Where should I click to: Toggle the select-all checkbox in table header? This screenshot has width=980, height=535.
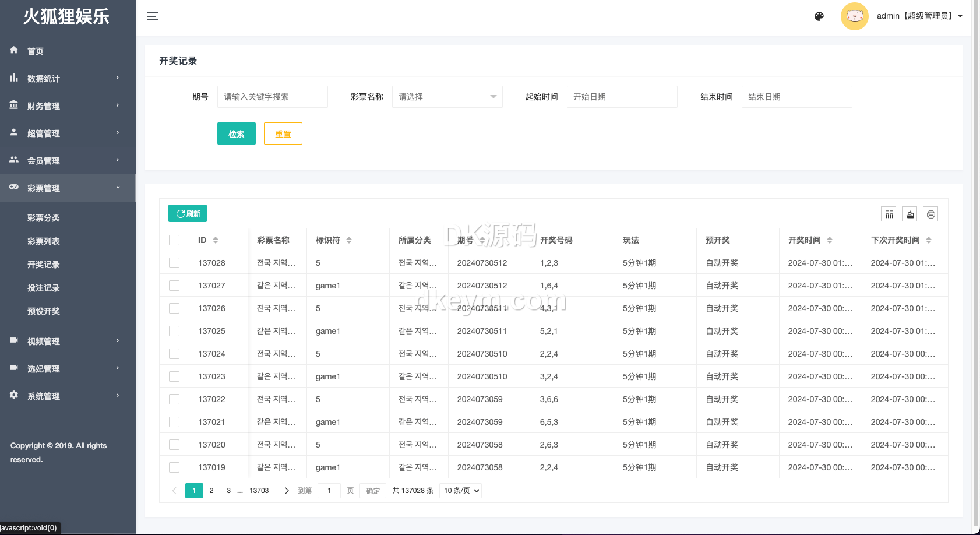(x=174, y=240)
